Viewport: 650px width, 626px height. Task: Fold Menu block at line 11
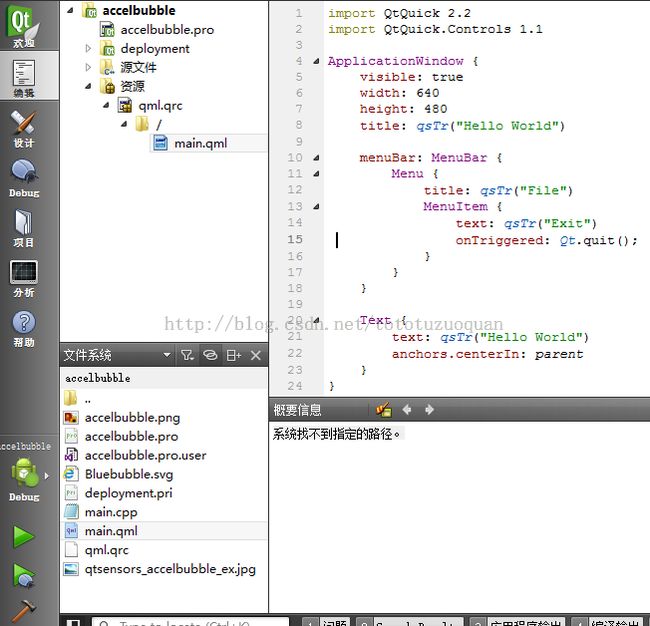(316, 174)
